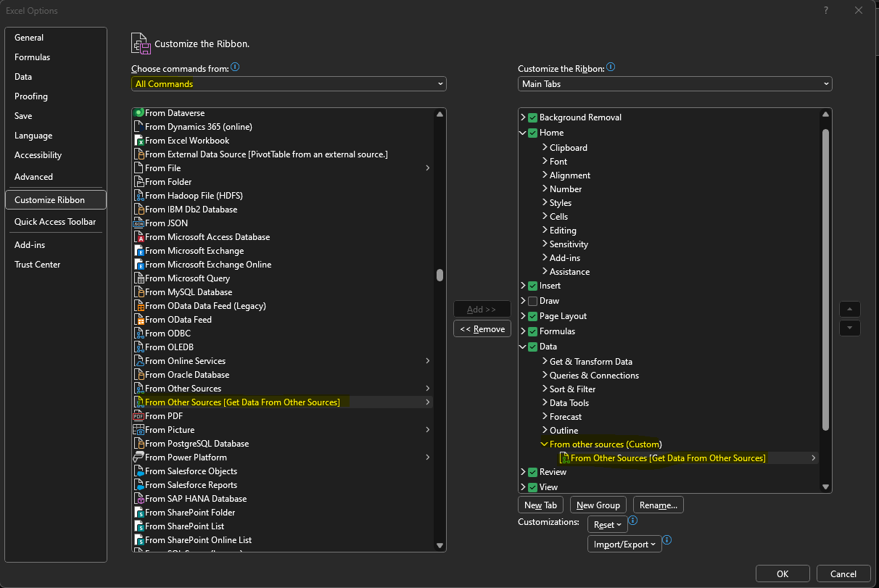Screen dimensions: 879x588
Task: Click the From SAP HANA Database icon
Action: (139, 499)
